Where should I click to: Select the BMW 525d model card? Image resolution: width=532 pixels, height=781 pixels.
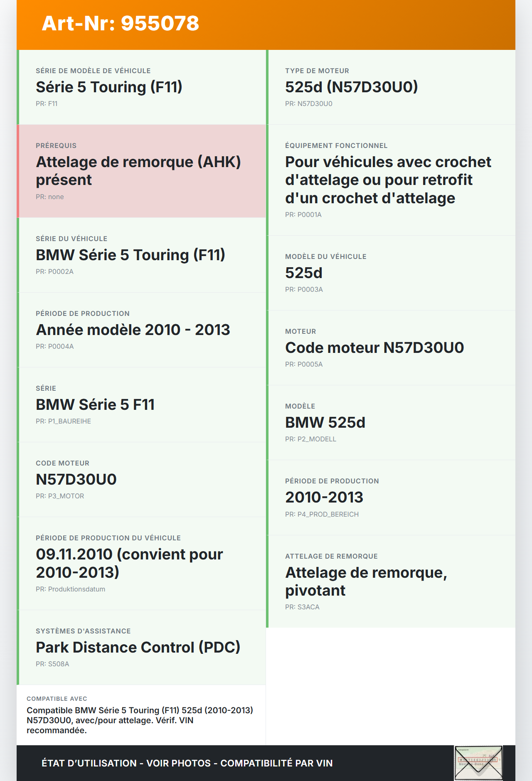(391, 422)
